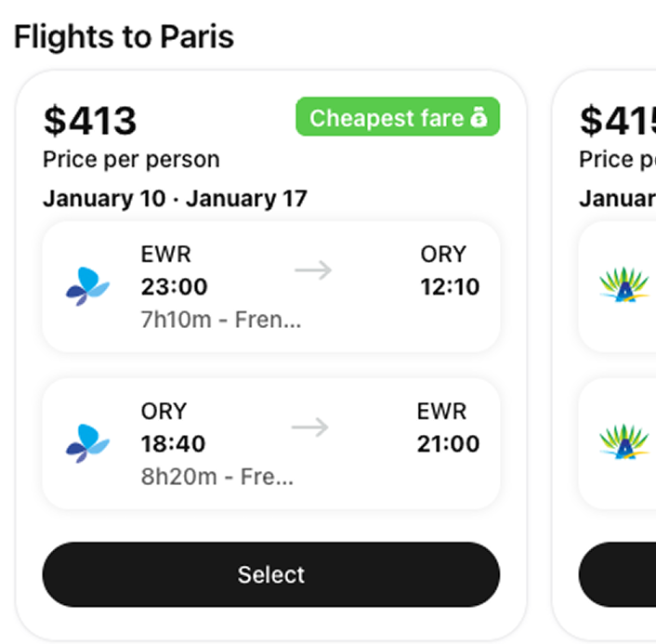
Task: Click the arrow between EWR 23:00 and ORY 12:10
Action: tap(313, 270)
